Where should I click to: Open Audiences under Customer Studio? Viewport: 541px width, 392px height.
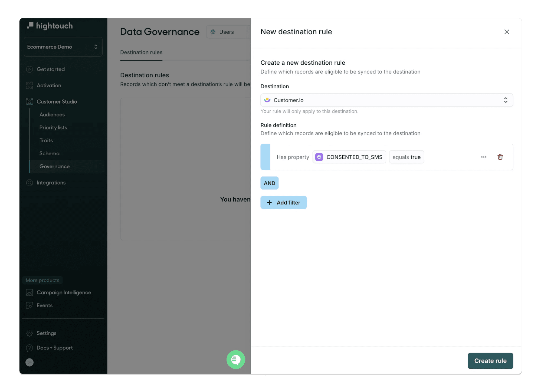click(x=52, y=115)
